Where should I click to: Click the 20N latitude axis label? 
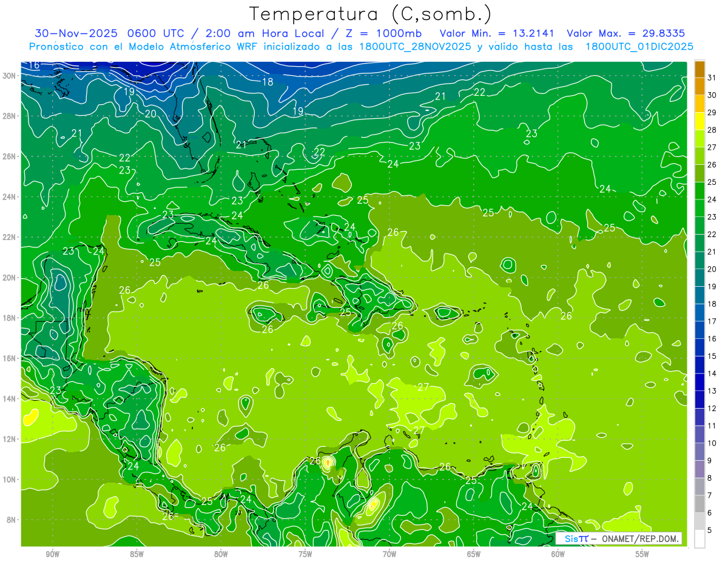click(x=10, y=278)
